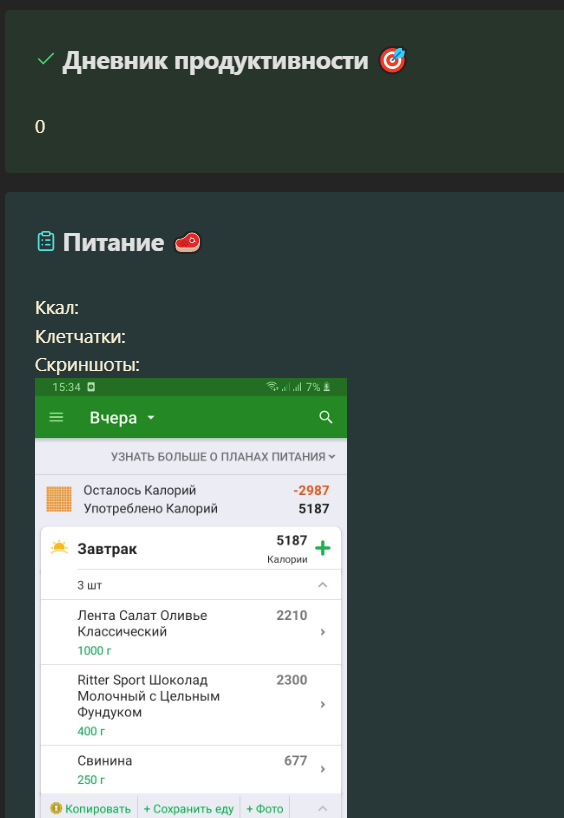Screen dimensions: 564x818
Task: Click the green checkmark beside Дневник продуктивности
Action: point(45,59)
